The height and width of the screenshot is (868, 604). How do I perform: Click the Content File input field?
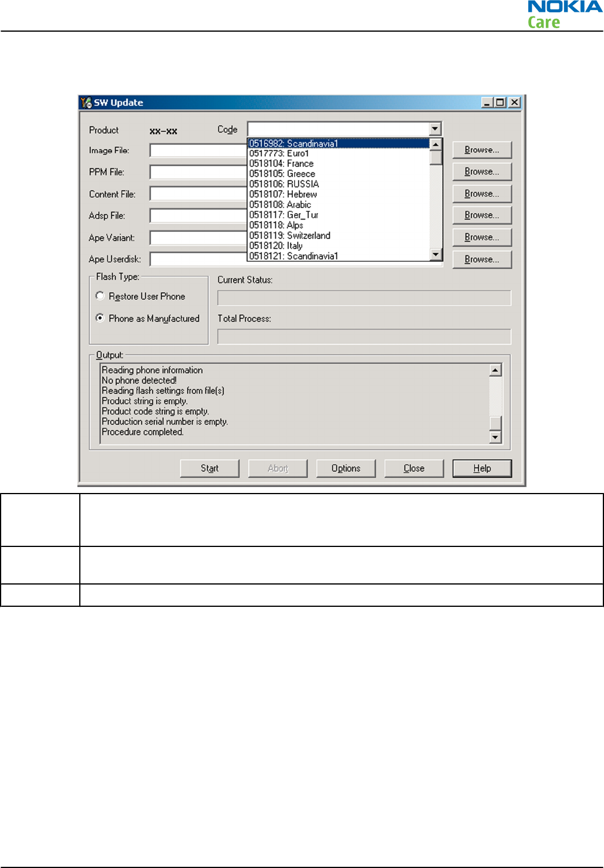[198, 194]
